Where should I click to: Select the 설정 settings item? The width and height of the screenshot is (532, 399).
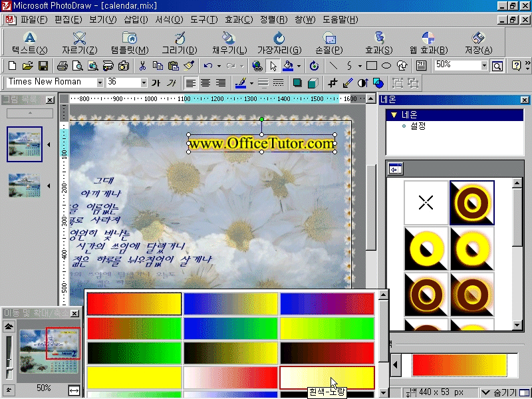[418, 126]
